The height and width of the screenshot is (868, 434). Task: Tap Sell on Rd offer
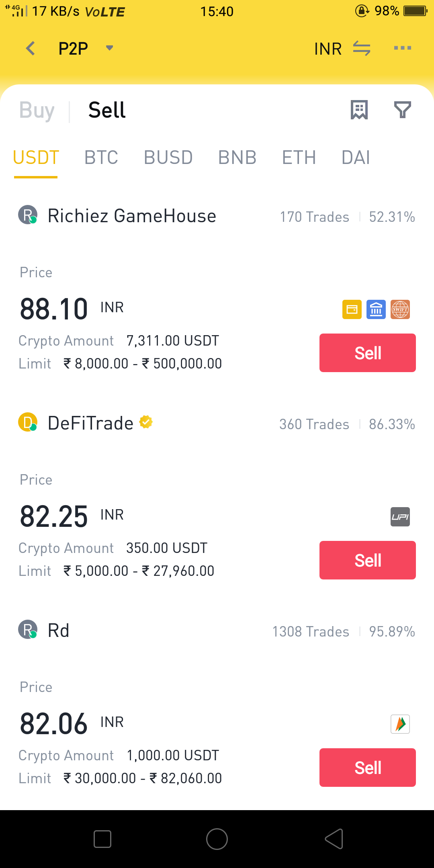click(368, 768)
